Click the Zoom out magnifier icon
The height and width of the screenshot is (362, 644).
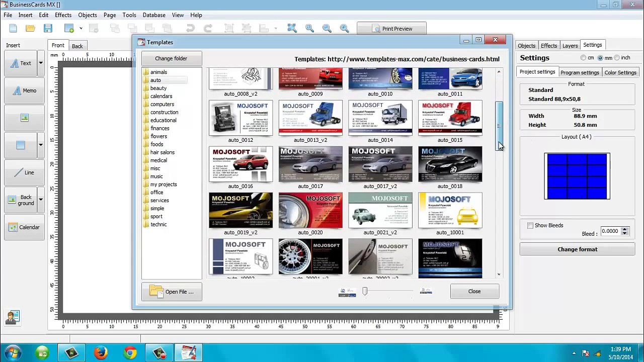[x=327, y=29]
